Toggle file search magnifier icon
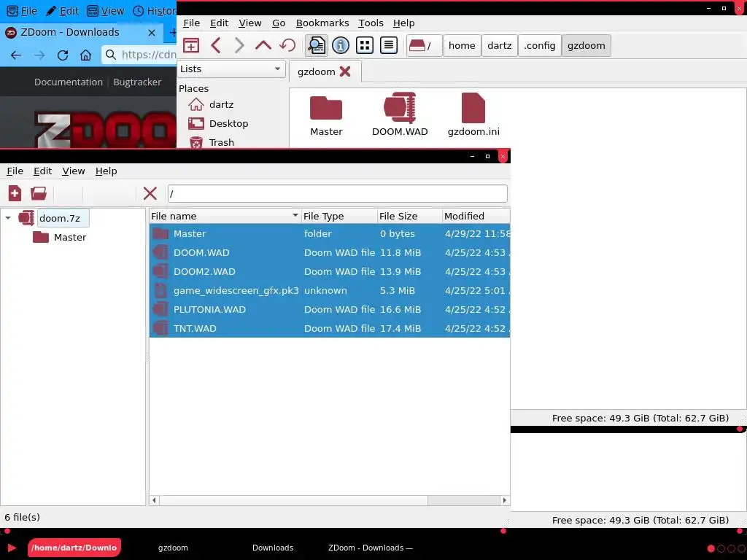 tap(317, 46)
